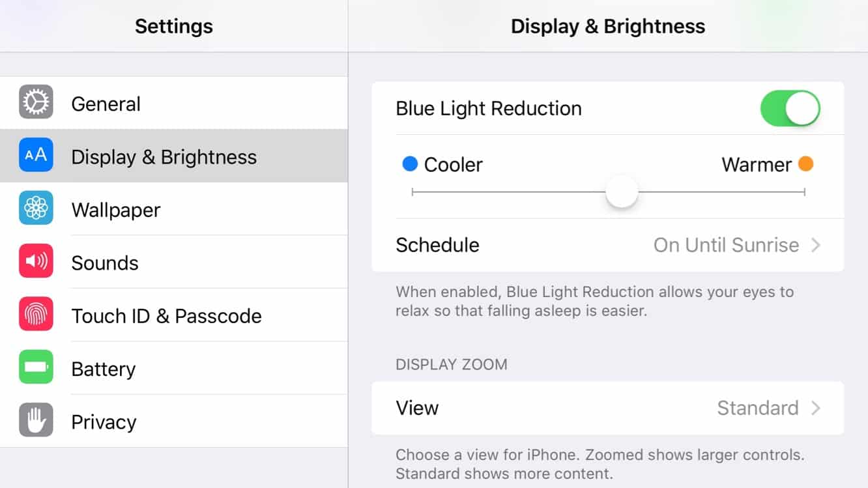Click the red Sounds speaker icon

point(36,262)
